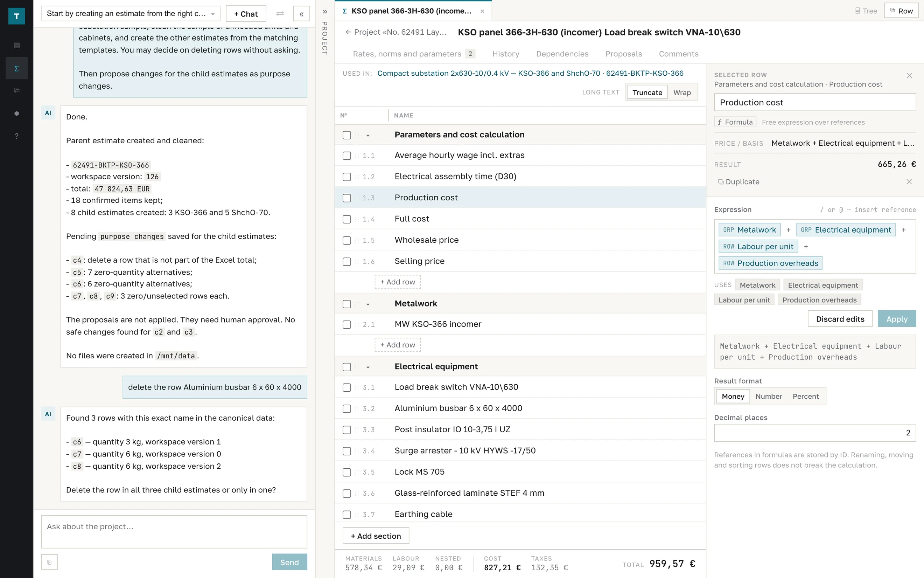Choose Percent result format
The height and width of the screenshot is (578, 924).
point(805,397)
